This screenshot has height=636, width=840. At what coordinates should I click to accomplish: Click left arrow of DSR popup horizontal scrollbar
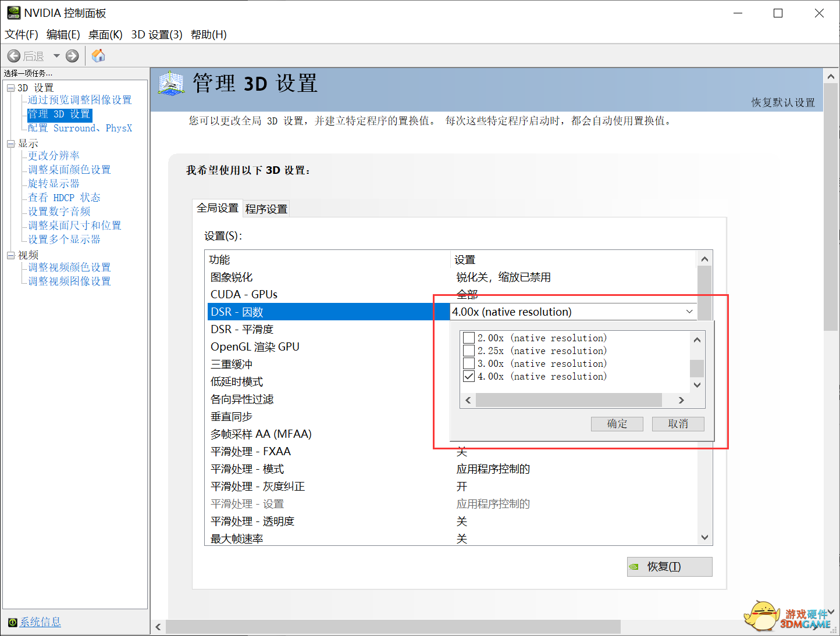pyautogui.click(x=468, y=400)
